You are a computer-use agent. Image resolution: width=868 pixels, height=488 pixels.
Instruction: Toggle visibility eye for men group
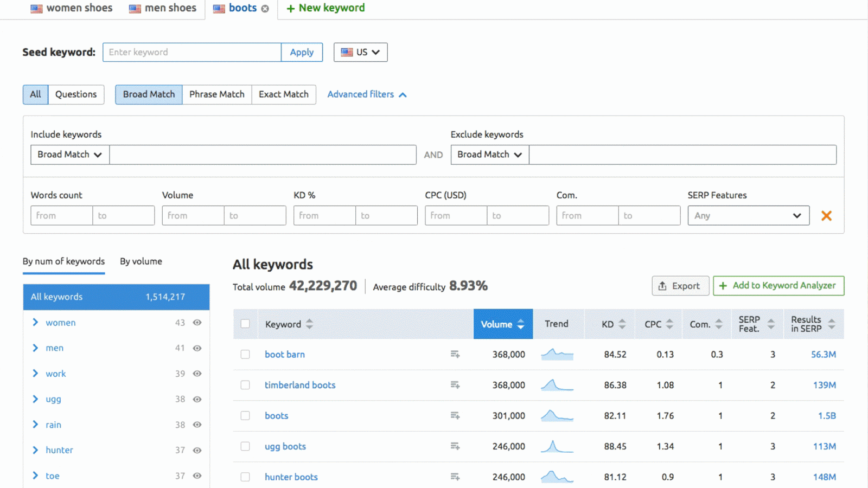[197, 348]
